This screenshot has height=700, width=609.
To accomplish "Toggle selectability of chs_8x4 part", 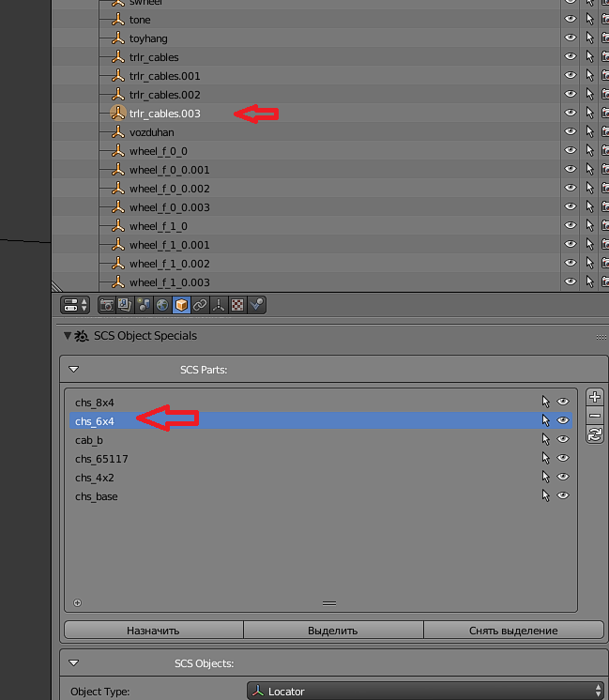I will point(545,402).
